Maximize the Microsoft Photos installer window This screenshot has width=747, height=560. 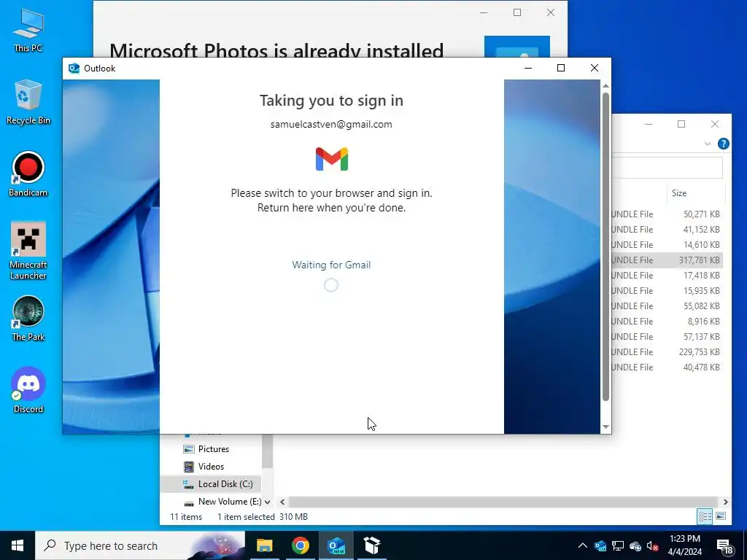[517, 13]
